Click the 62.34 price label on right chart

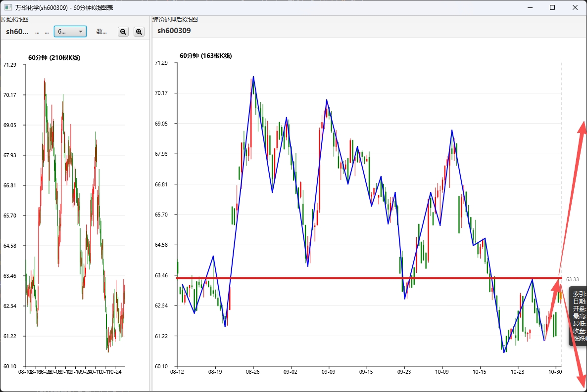[161, 305]
